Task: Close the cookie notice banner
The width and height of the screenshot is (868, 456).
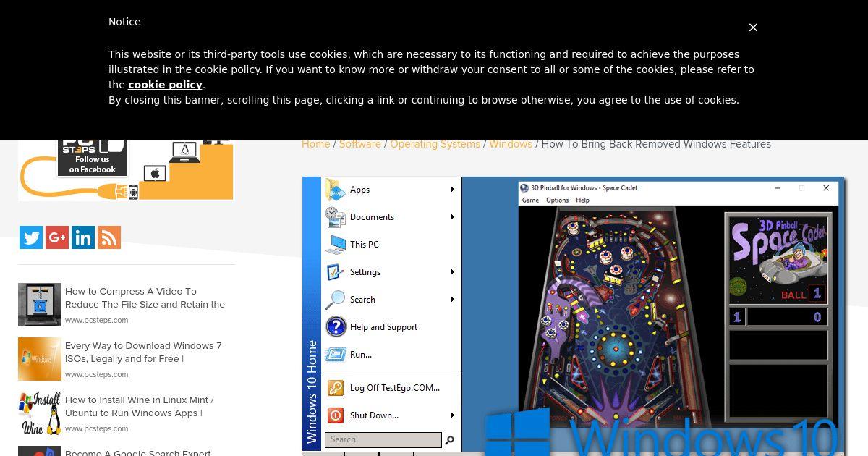Action: (x=753, y=28)
